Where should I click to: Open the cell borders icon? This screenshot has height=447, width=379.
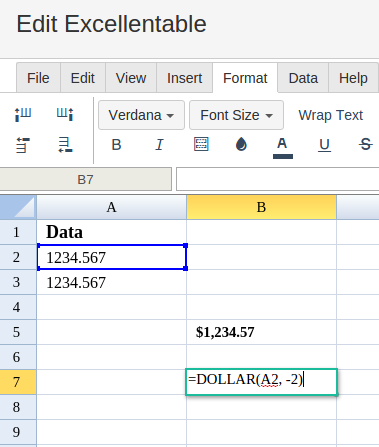coord(201,144)
